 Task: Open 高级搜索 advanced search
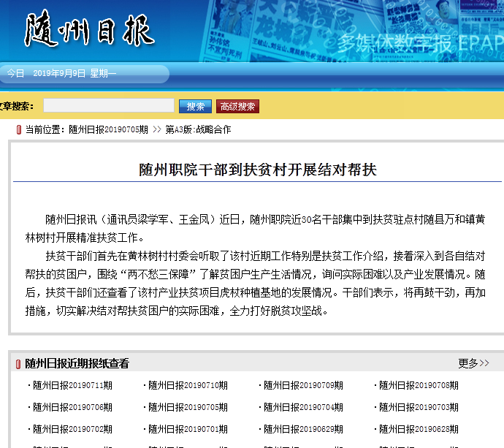[x=237, y=107]
